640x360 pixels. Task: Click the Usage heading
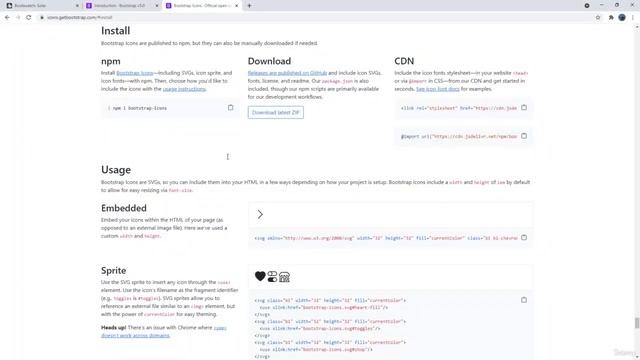pos(116,170)
